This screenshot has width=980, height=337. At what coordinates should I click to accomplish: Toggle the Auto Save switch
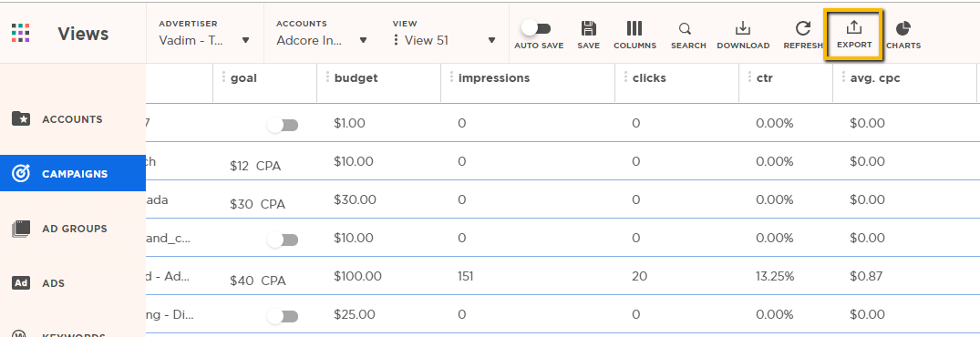coord(537,28)
